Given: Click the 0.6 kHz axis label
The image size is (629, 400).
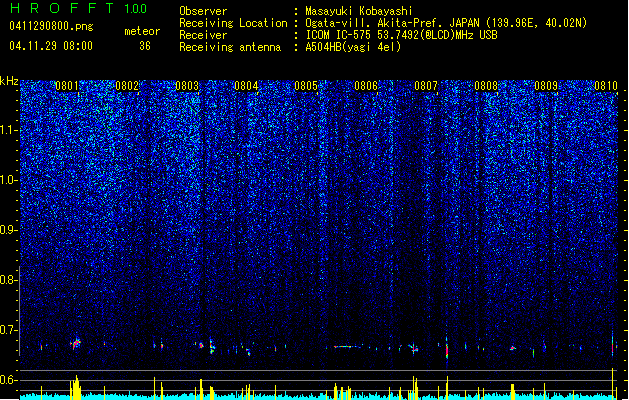Looking at the screenshot, I should (x=8, y=380).
